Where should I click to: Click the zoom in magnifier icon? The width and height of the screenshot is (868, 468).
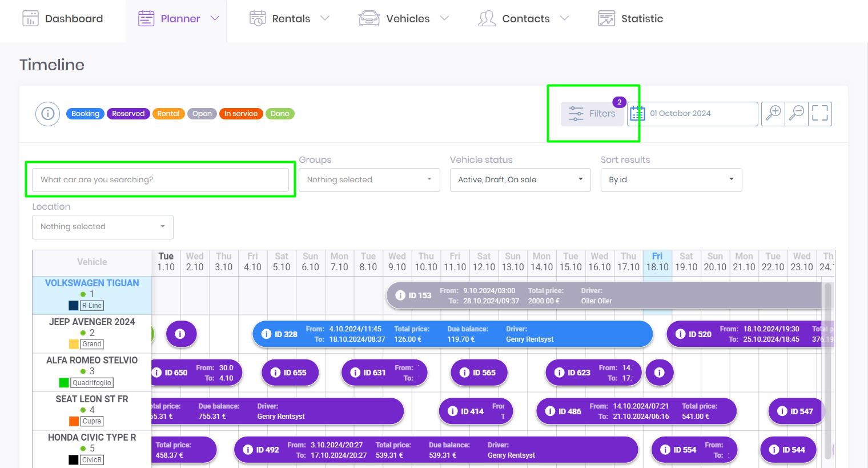click(773, 113)
